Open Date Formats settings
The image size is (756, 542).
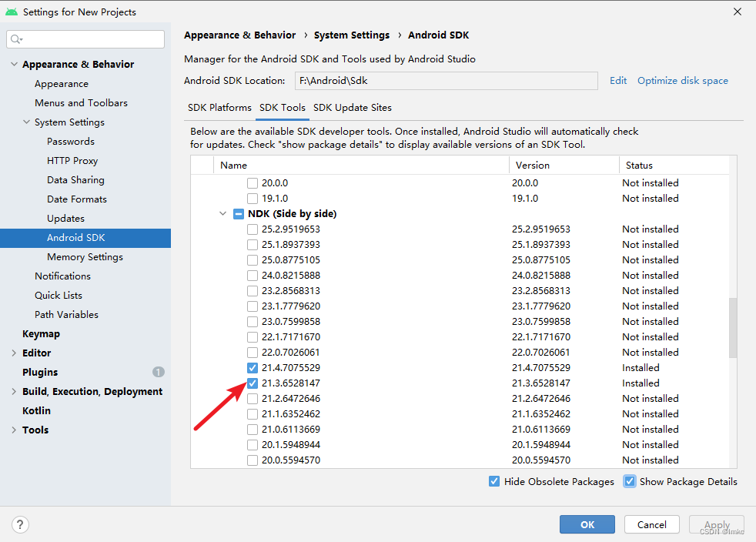tap(77, 199)
